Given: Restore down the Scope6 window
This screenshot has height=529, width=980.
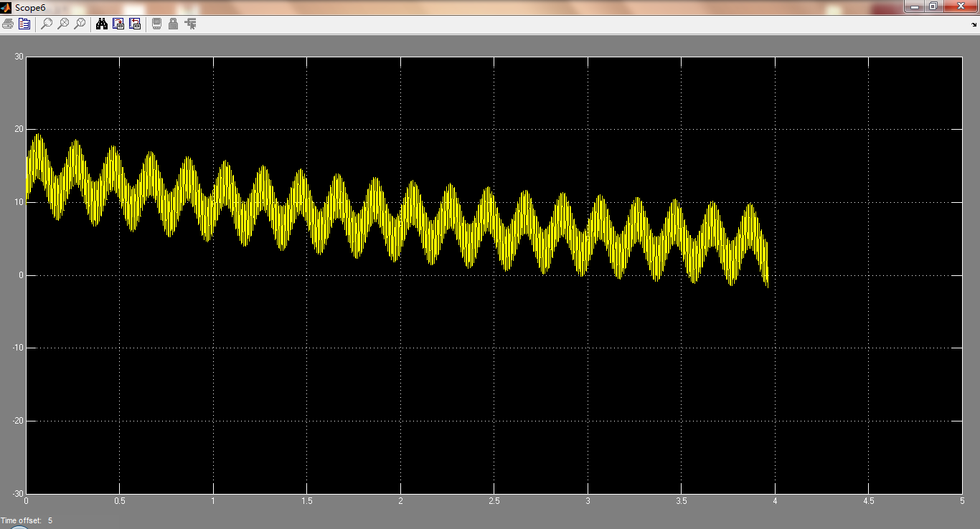Looking at the screenshot, I should pos(933,6).
